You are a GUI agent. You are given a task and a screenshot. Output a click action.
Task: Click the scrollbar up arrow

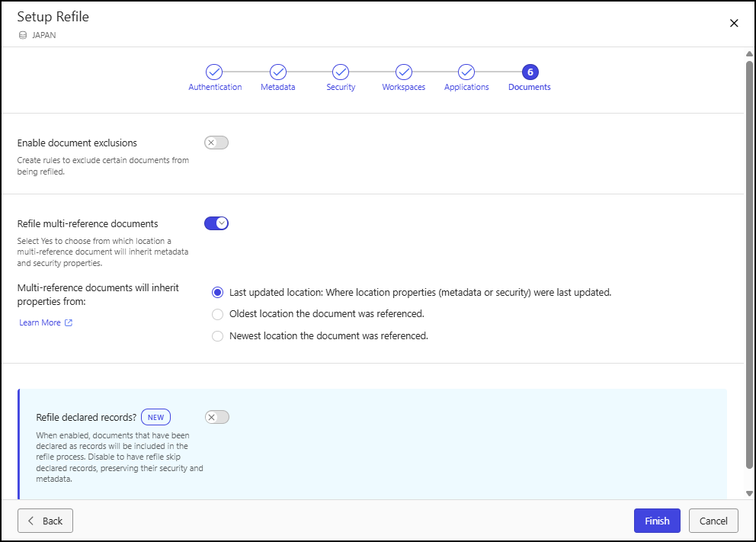[x=749, y=53]
